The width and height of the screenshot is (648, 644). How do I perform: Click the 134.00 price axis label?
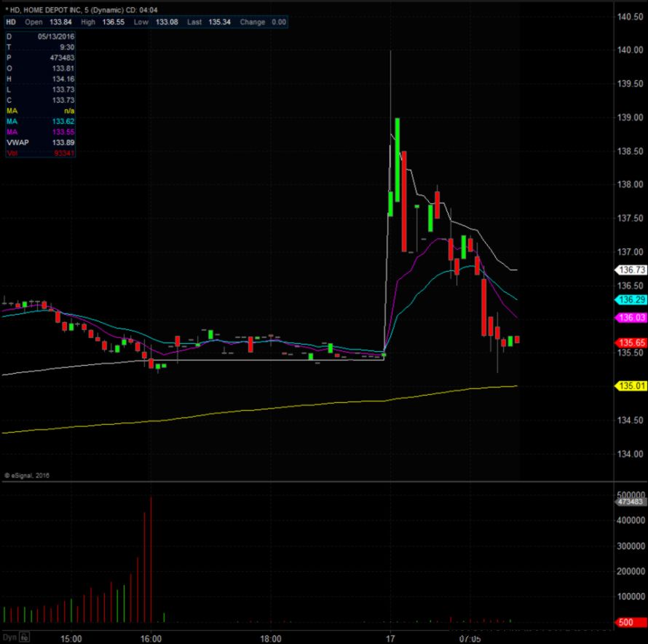[630, 454]
